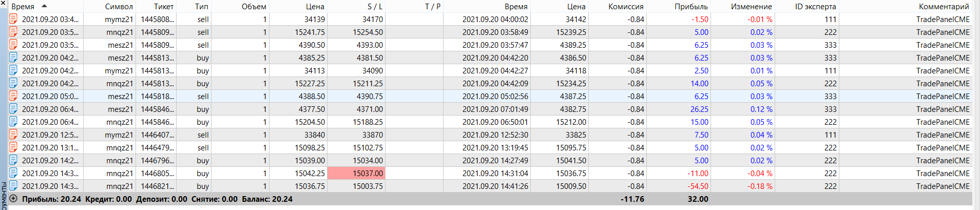Click the sell icon for mymz21 at 33840

(13, 135)
